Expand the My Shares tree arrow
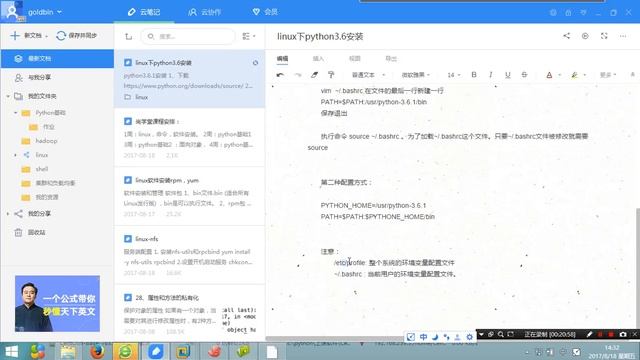This screenshot has width=640, height=360. 8,213
